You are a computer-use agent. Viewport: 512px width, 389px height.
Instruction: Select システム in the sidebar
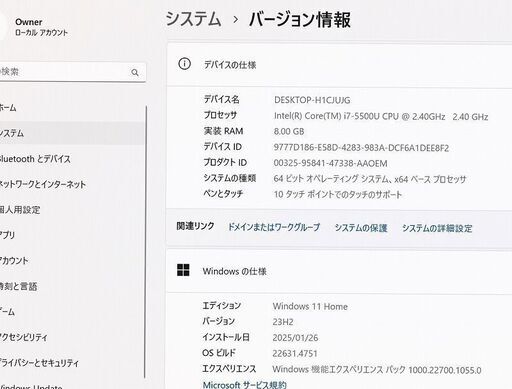(72, 133)
